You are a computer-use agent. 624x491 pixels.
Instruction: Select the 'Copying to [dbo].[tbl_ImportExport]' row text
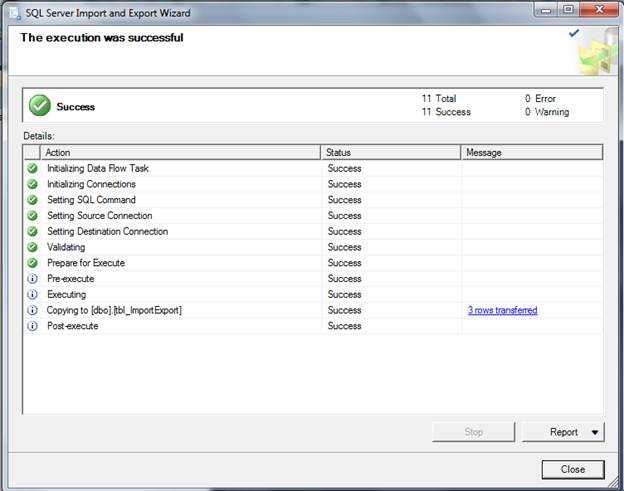[114, 310]
